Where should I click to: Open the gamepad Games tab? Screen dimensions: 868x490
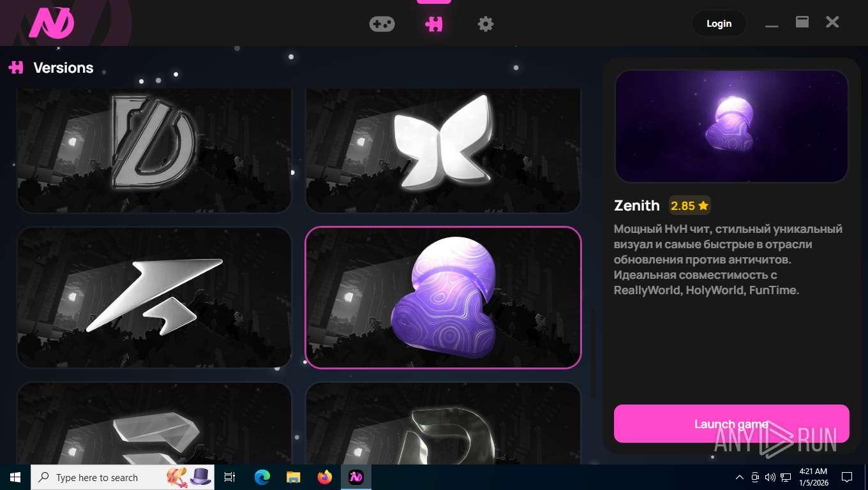382,24
